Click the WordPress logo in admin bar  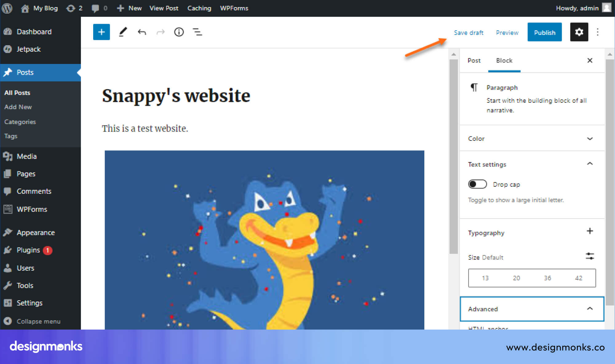[7, 8]
